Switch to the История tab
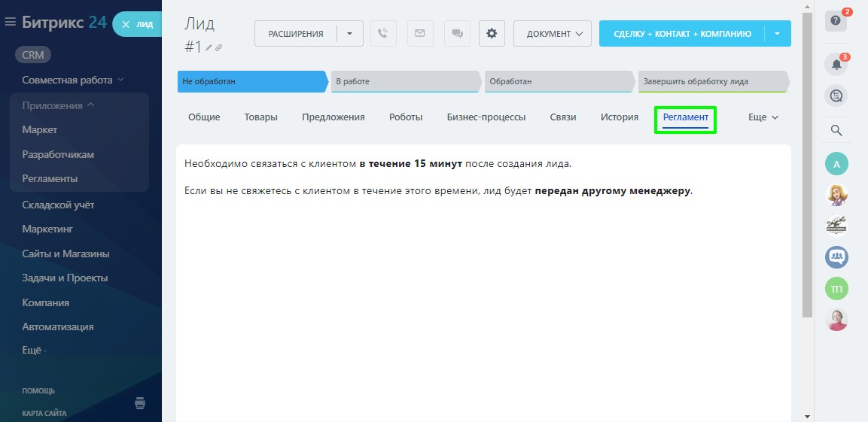 [x=619, y=117]
